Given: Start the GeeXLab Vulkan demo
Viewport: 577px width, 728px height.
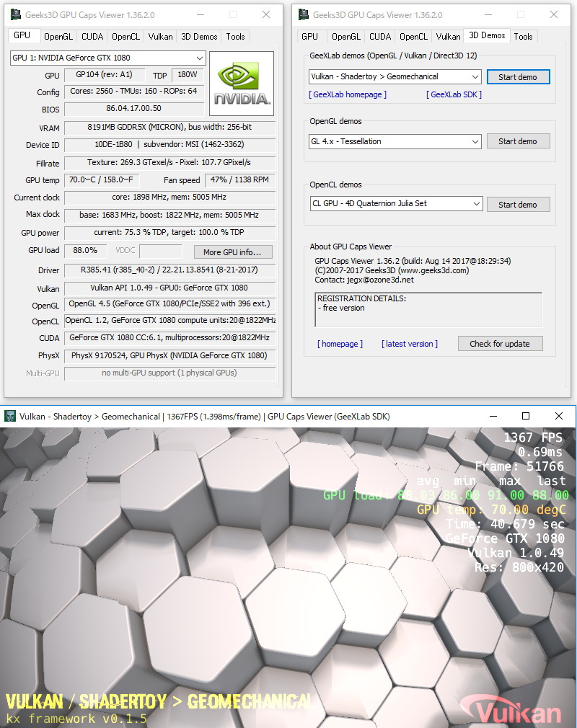Looking at the screenshot, I should point(518,77).
